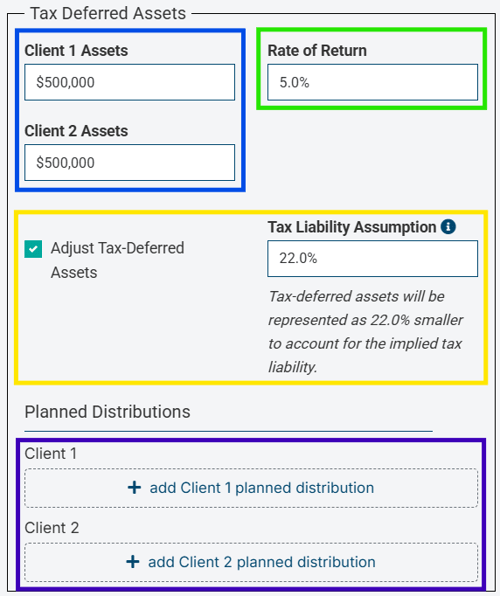This screenshot has height=596, width=500.
Task: Click the Tax Liability Assumption info icon
Action: point(448,227)
